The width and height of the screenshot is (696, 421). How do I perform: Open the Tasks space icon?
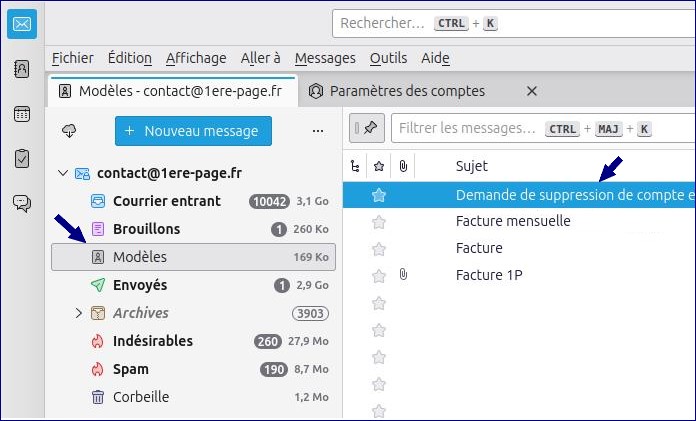click(21, 158)
